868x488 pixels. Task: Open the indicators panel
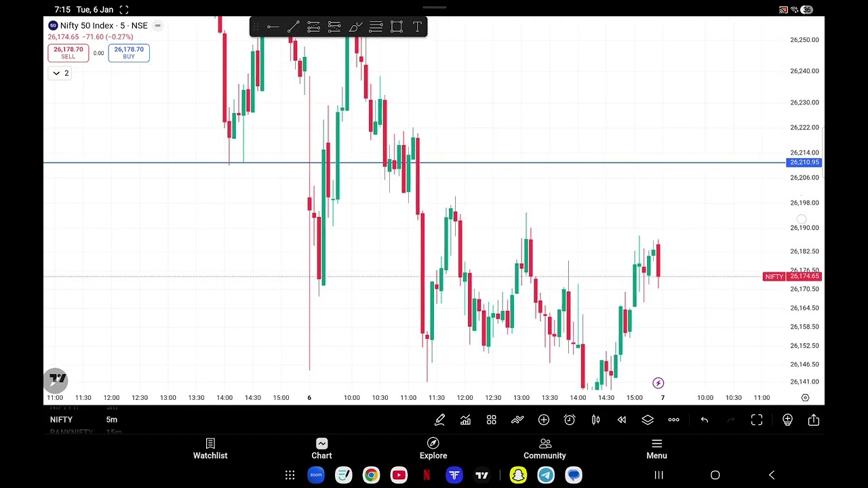(465, 420)
